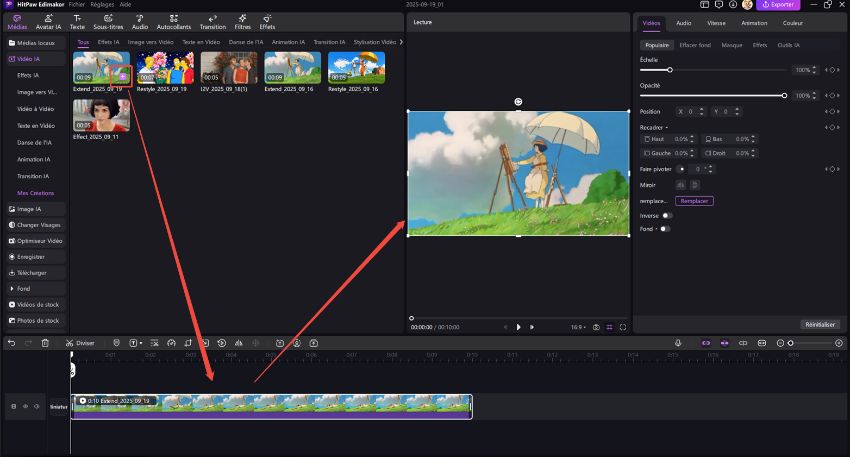Open the Audio library in top toolbar
This screenshot has height=457, width=850.
140,22
